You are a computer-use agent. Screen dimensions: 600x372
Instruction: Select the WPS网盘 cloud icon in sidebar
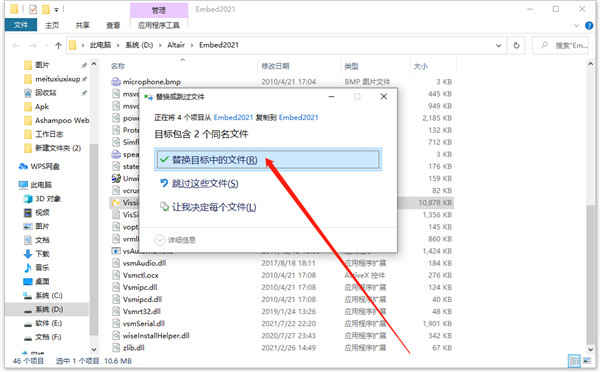tap(23, 166)
